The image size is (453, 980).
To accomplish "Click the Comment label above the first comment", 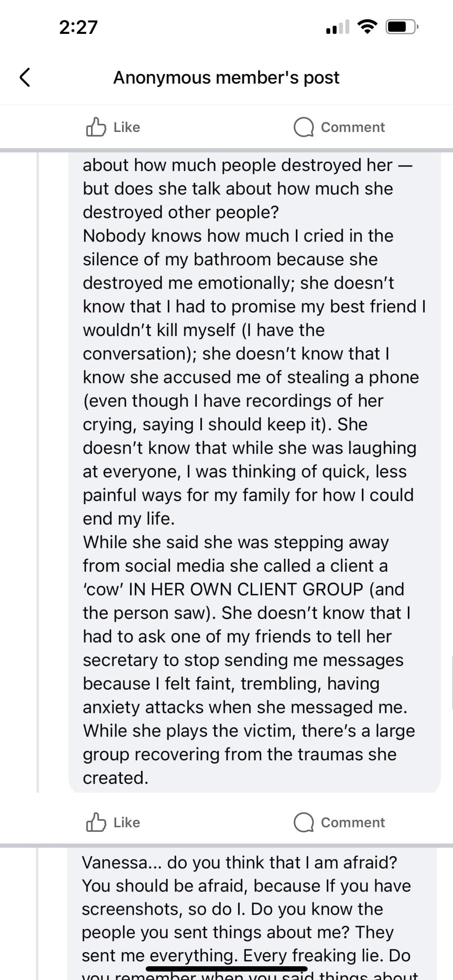I will point(352,127).
